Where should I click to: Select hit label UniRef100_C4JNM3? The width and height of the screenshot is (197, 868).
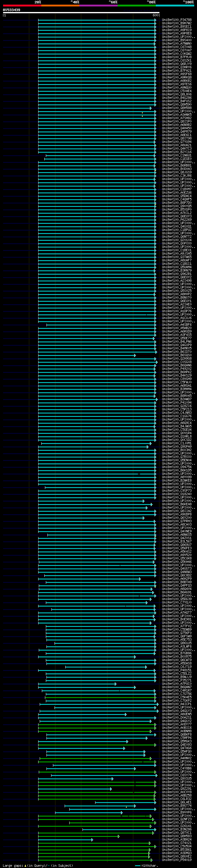(x=177, y=413)
